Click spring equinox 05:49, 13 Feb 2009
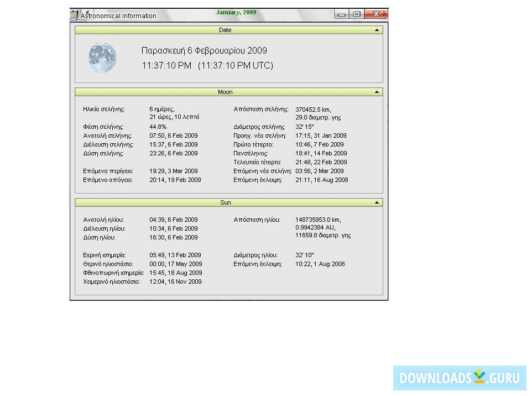532x396 pixels. tap(175, 255)
